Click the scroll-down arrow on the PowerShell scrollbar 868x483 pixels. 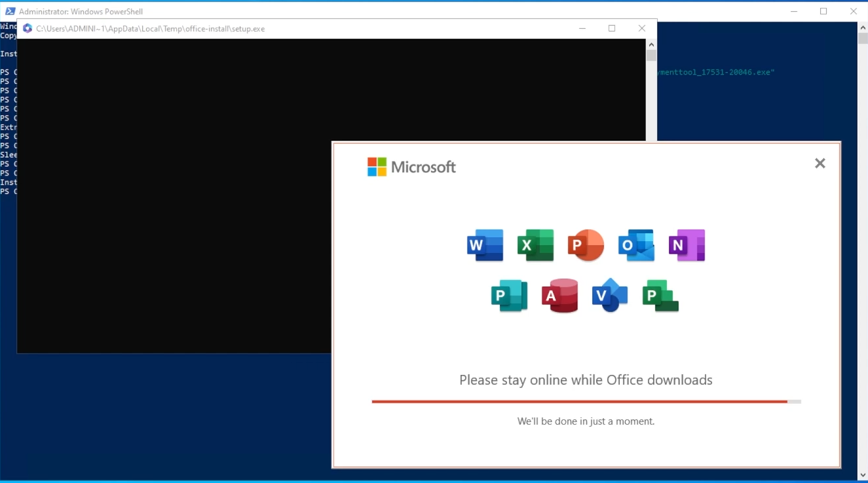(x=861, y=474)
